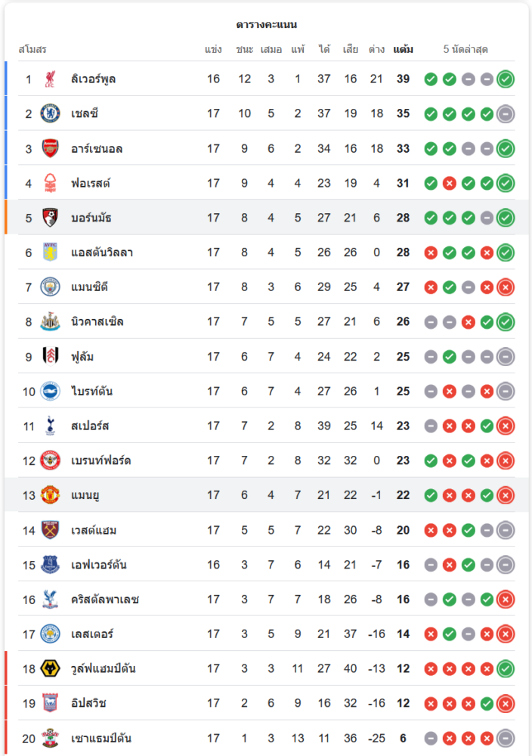Click Chelsea's latest match draw indicator
This screenshot has width=532, height=756.
[506, 113]
